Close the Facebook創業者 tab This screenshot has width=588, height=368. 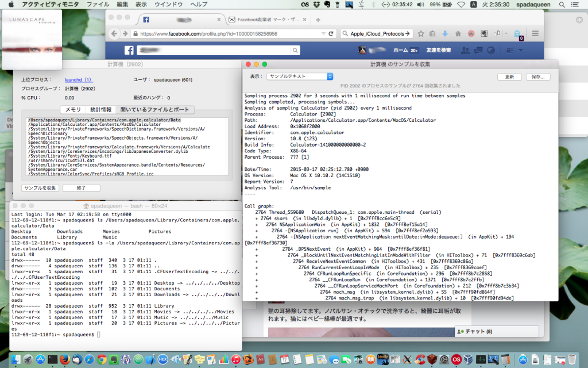click(304, 20)
